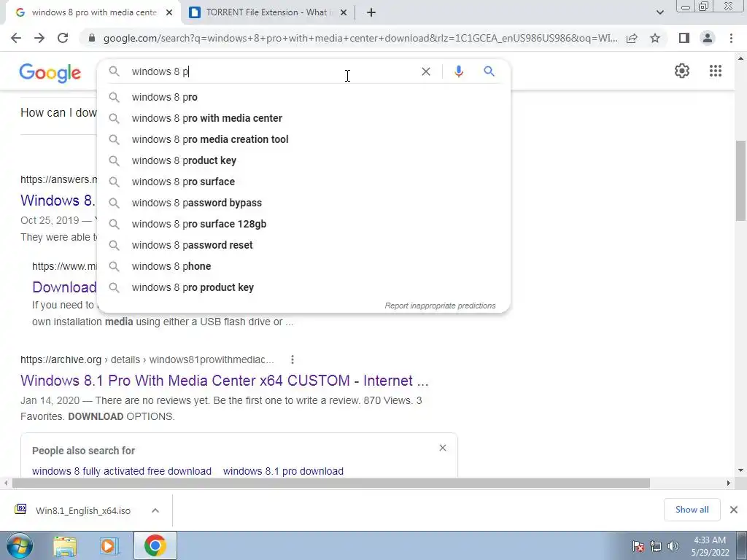Click the horizontal page scrollbar
Image resolution: width=747 pixels, height=560 pixels.
click(x=331, y=483)
